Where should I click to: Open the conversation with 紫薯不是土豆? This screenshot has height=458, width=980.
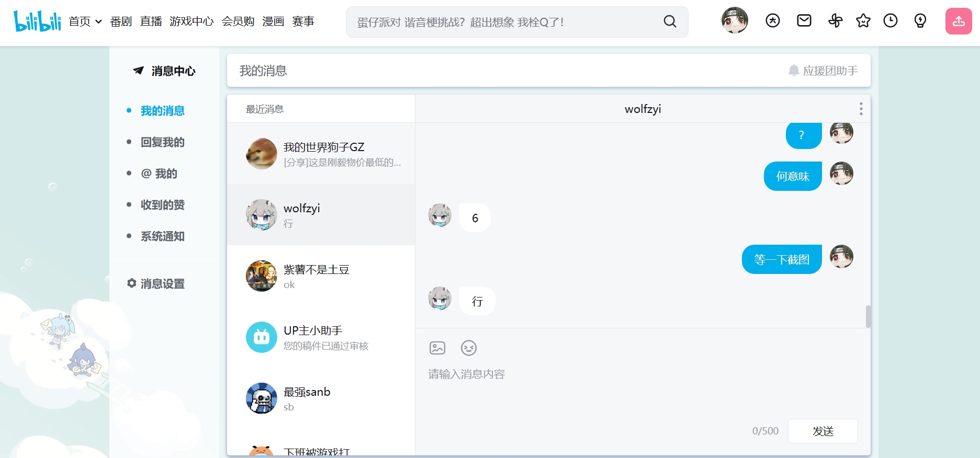click(321, 276)
